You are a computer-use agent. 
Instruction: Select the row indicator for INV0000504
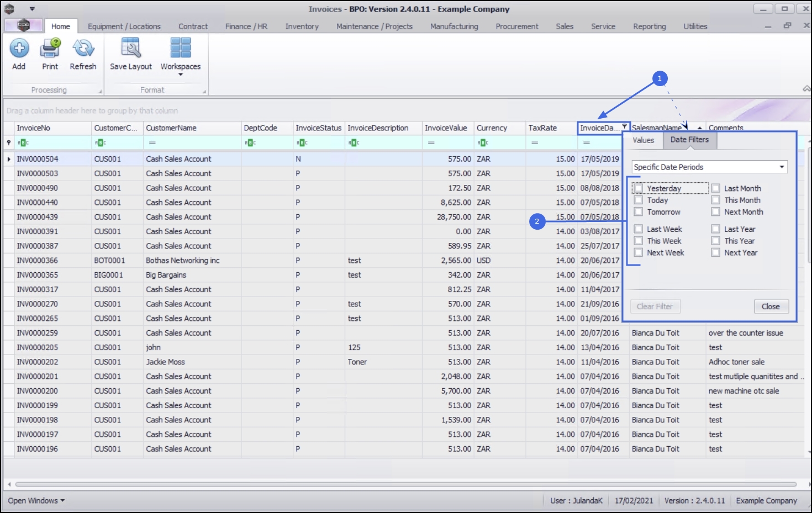point(9,159)
